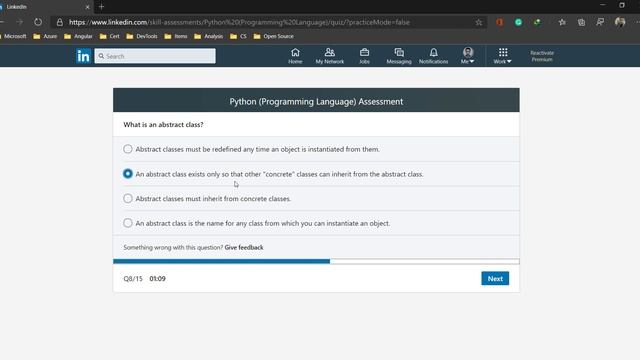View Notifications bell

coord(433,56)
